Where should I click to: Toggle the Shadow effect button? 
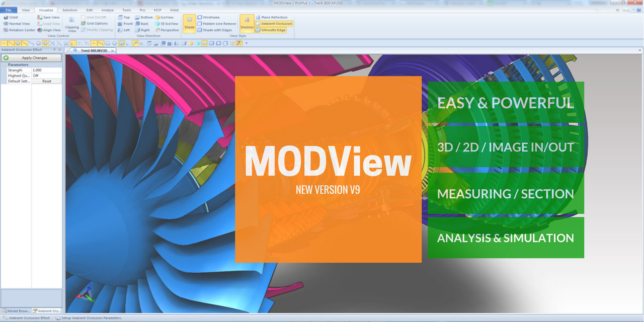[247, 24]
